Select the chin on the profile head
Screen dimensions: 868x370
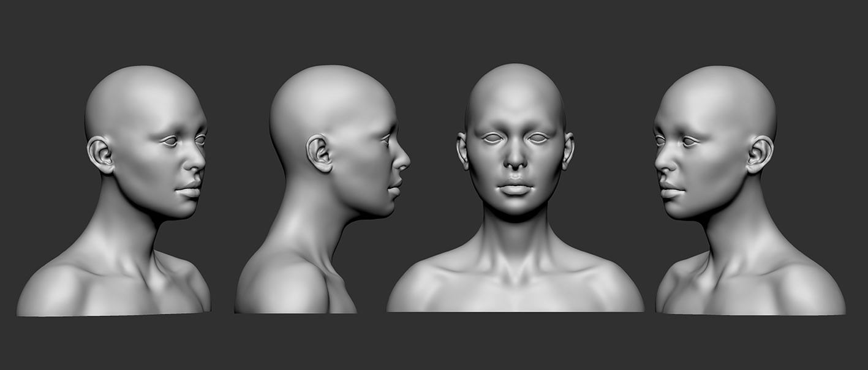click(390, 208)
